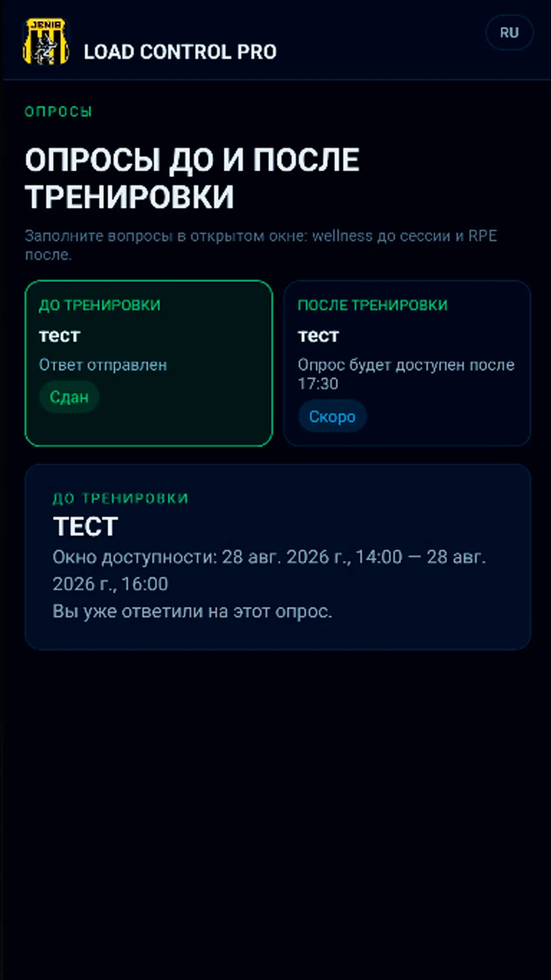551x980 pixels.
Task: Click the Опрос будет доступен после 17:30 text
Action: point(406,374)
